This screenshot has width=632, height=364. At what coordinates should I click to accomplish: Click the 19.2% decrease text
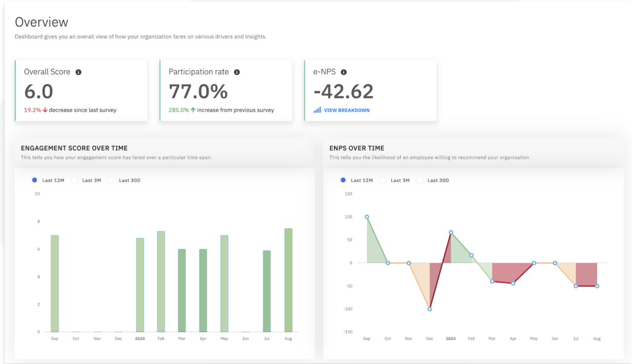70,110
